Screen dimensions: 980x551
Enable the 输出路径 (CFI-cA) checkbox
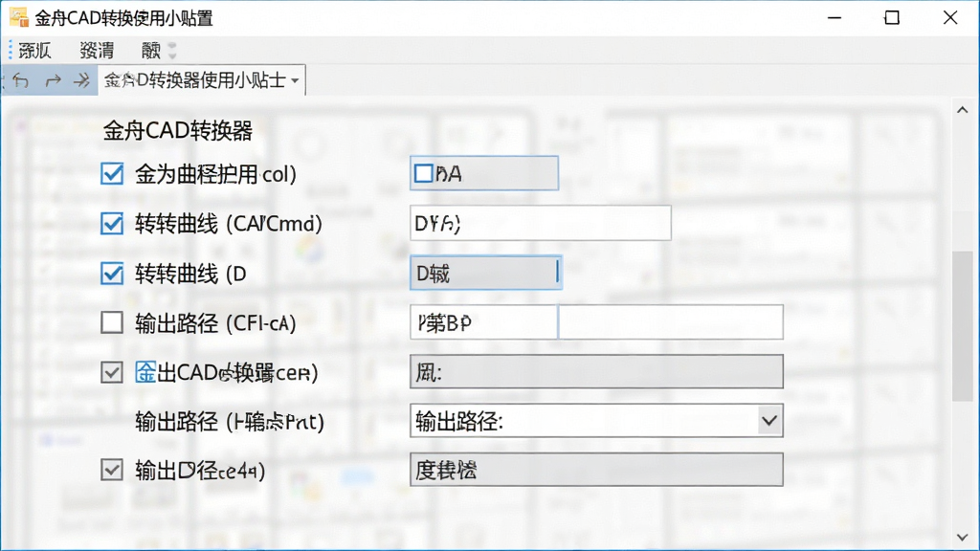pos(112,322)
